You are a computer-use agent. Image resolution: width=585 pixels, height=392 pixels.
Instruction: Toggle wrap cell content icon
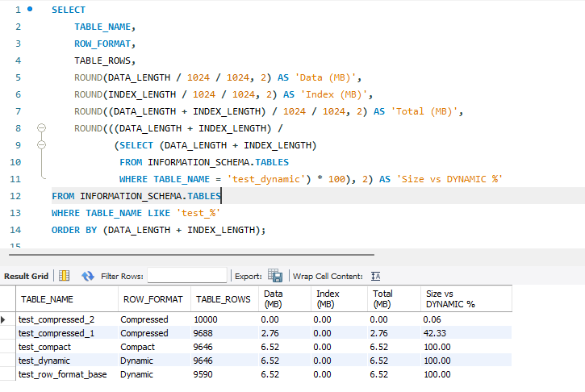pos(375,276)
